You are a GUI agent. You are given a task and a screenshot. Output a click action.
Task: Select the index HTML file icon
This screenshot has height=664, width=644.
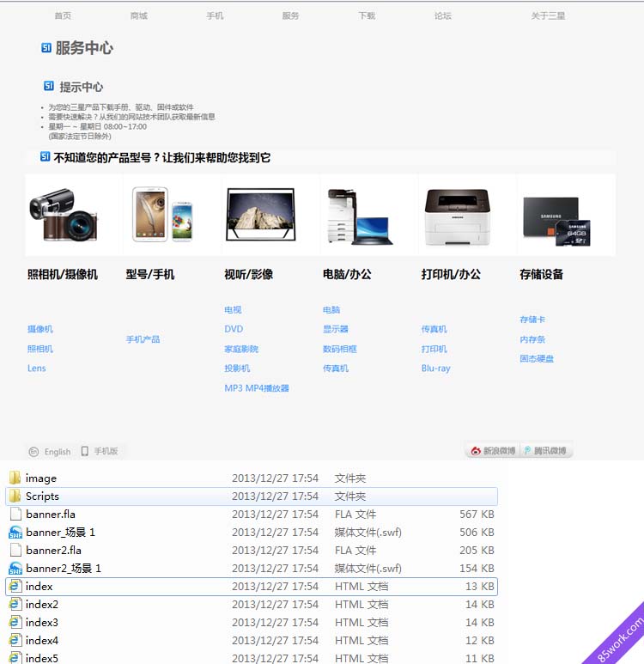coord(15,586)
